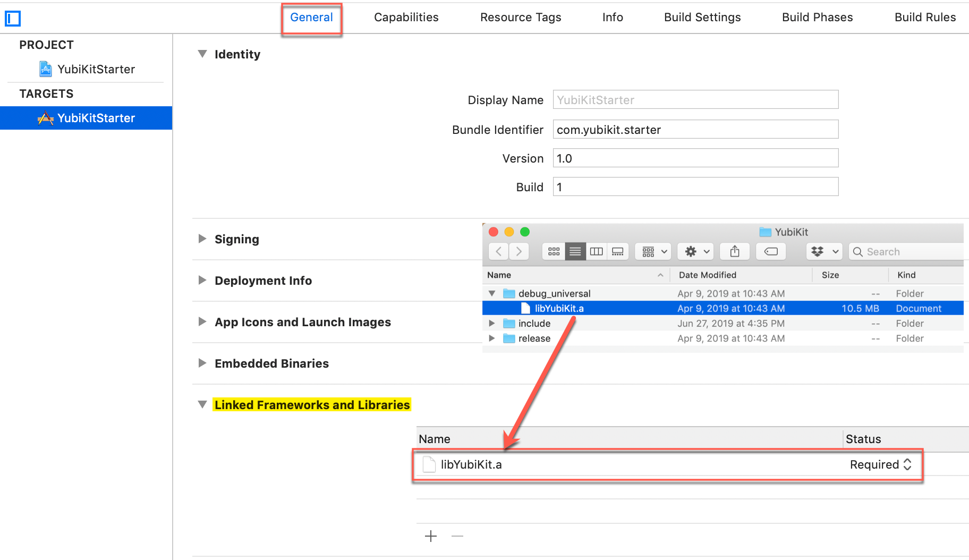The image size is (969, 560).
Task: Switch Finder to icon view
Action: 554,251
